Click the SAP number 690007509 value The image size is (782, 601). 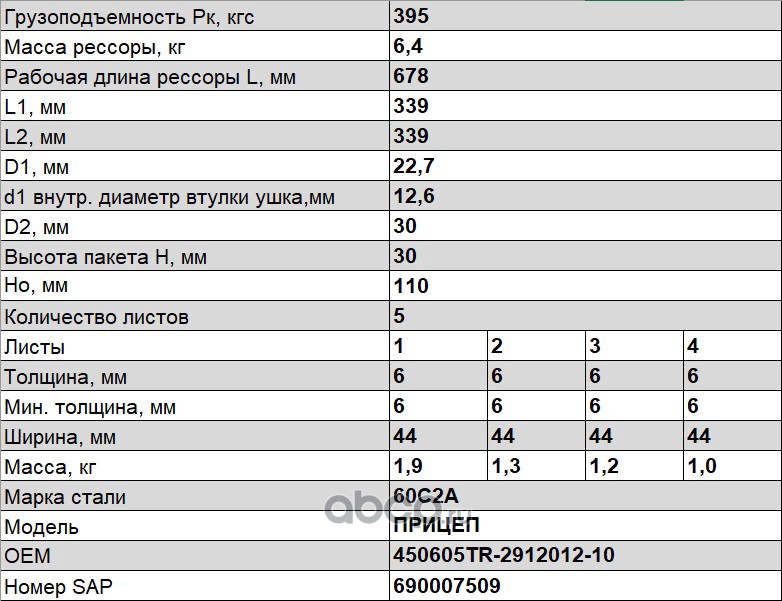(447, 586)
